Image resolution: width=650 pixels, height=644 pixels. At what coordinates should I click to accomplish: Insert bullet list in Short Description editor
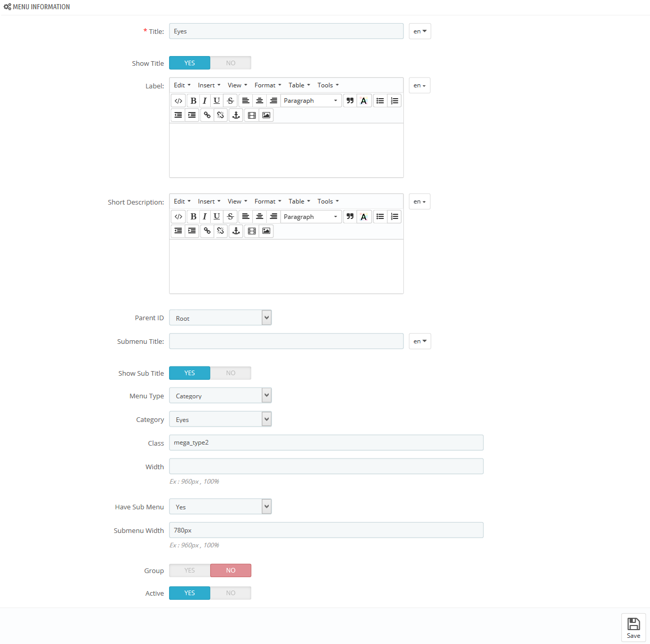[x=380, y=217]
